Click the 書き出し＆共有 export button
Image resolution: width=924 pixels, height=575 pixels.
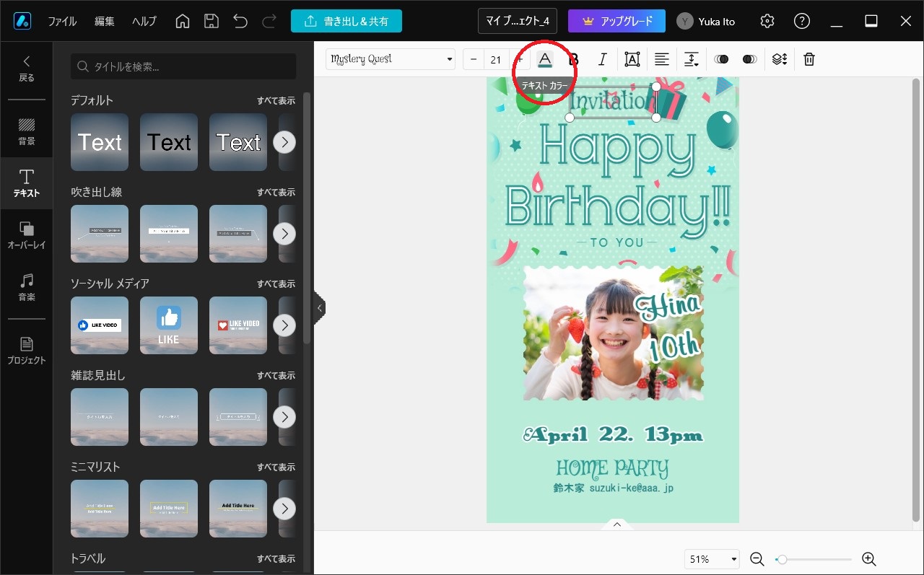point(346,22)
